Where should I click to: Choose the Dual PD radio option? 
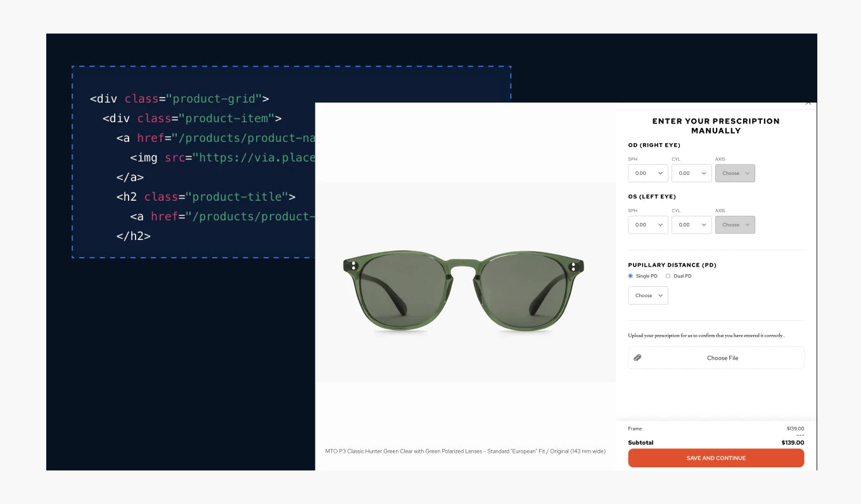[668, 276]
